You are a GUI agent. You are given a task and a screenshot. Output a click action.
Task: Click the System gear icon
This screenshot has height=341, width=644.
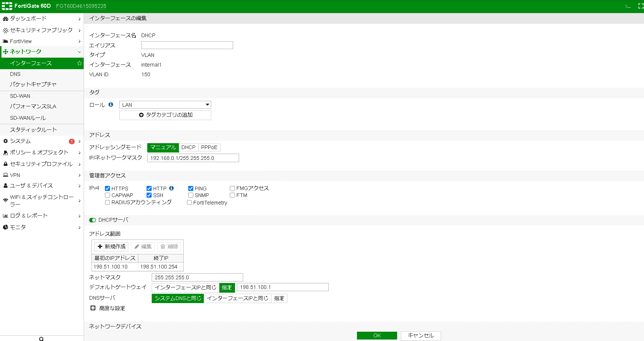[5, 141]
